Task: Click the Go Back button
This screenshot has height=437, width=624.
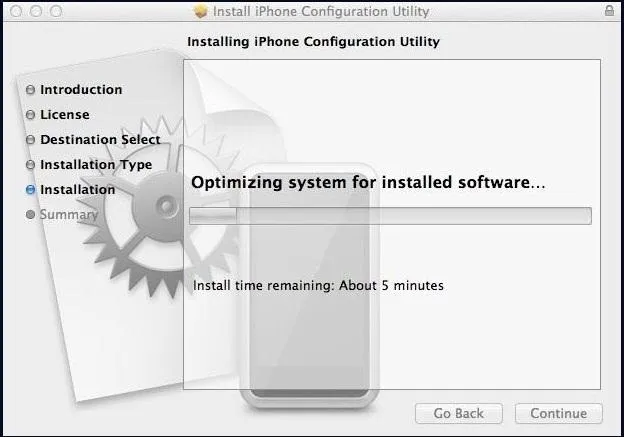Action: click(459, 414)
